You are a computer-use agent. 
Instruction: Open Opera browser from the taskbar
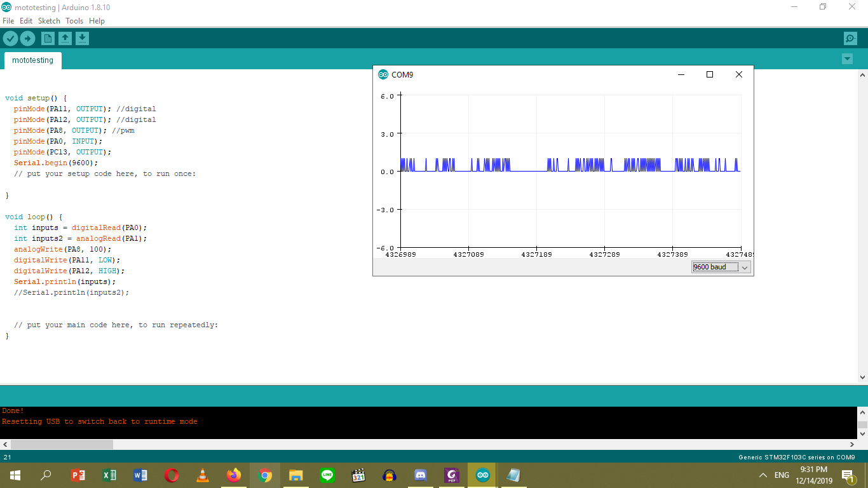pos(172,475)
